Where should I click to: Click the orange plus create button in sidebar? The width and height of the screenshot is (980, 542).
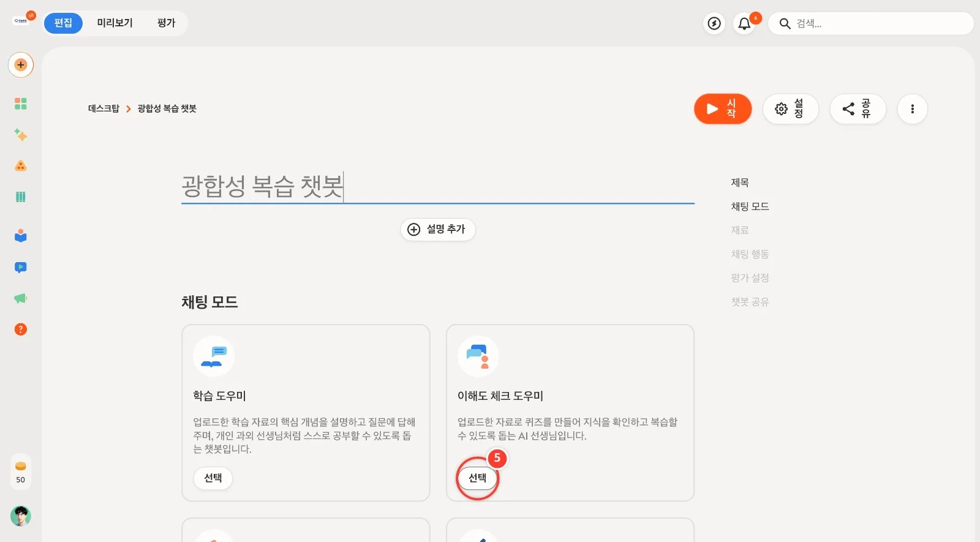[21, 65]
